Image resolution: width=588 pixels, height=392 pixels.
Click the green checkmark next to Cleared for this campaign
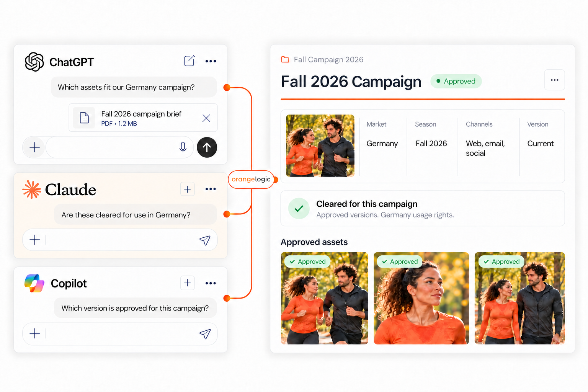coord(299,209)
